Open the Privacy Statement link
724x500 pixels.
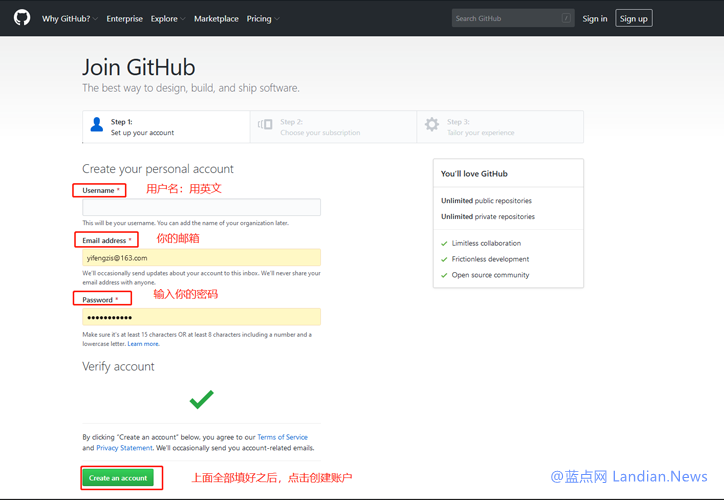(x=124, y=448)
